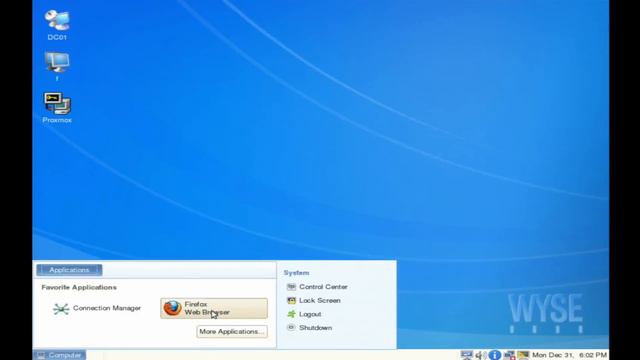
Task: Click the volume speaker tray icon
Action: (480, 355)
